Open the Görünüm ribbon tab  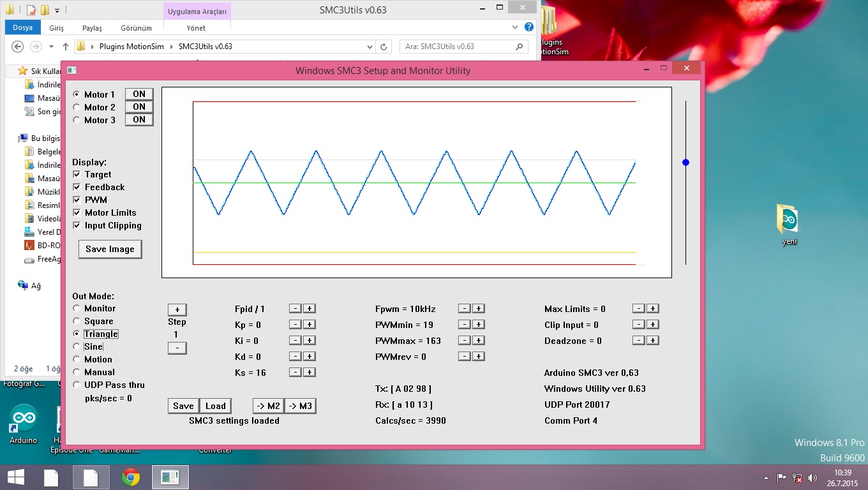pos(137,28)
